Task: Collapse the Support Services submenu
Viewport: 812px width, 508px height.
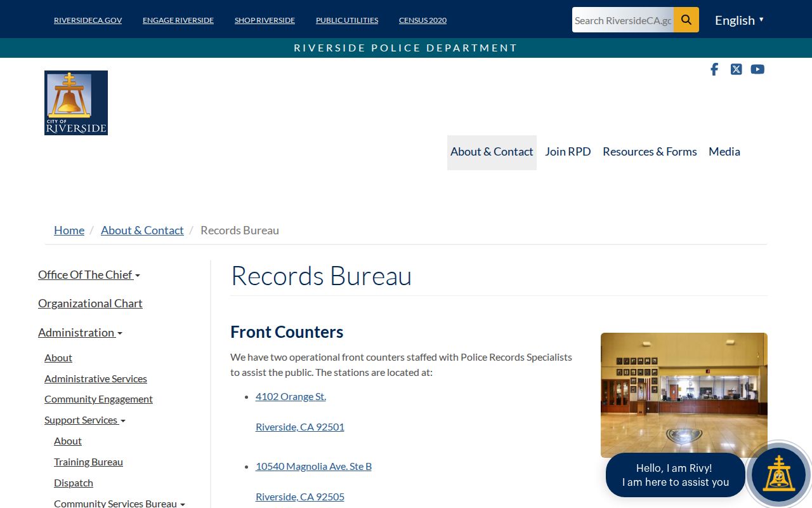Action: (85, 420)
